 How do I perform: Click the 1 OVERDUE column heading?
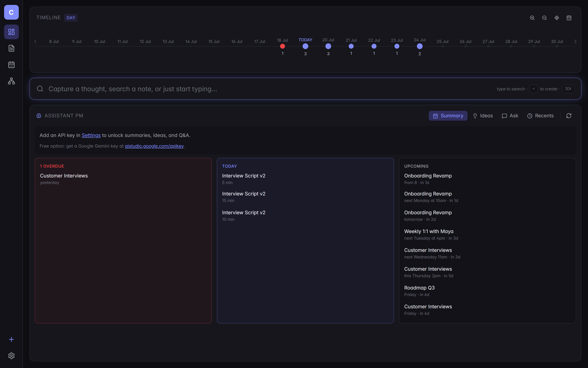coord(52,166)
